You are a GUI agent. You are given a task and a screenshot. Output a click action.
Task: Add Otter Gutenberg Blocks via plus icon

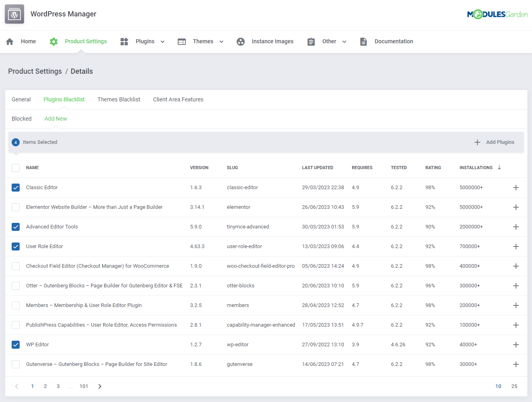(x=516, y=286)
